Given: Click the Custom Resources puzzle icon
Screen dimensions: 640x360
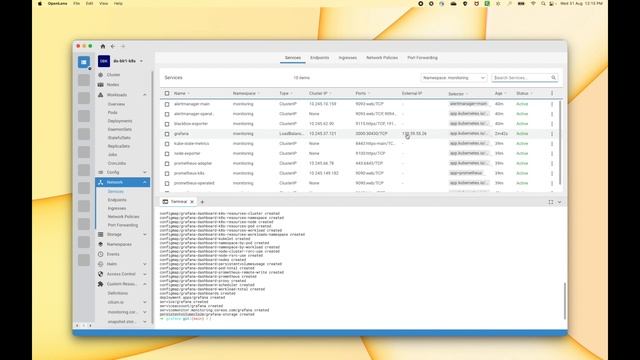Looking at the screenshot, I should pos(100,284).
